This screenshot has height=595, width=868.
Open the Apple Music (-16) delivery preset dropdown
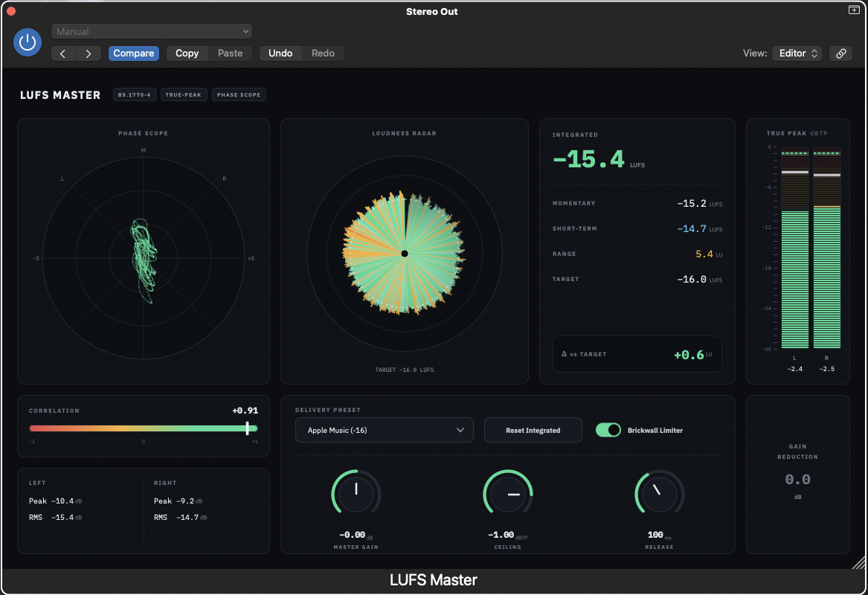point(385,430)
